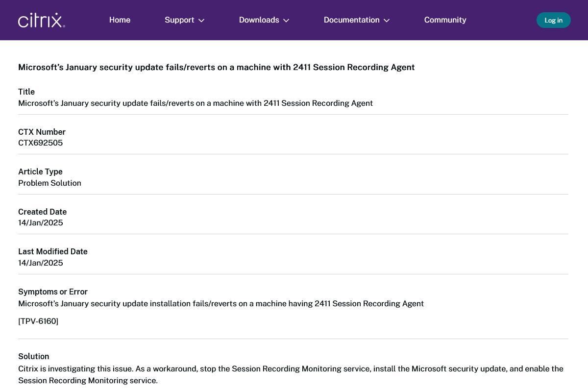Click the Problem Solution article type

[x=49, y=183]
